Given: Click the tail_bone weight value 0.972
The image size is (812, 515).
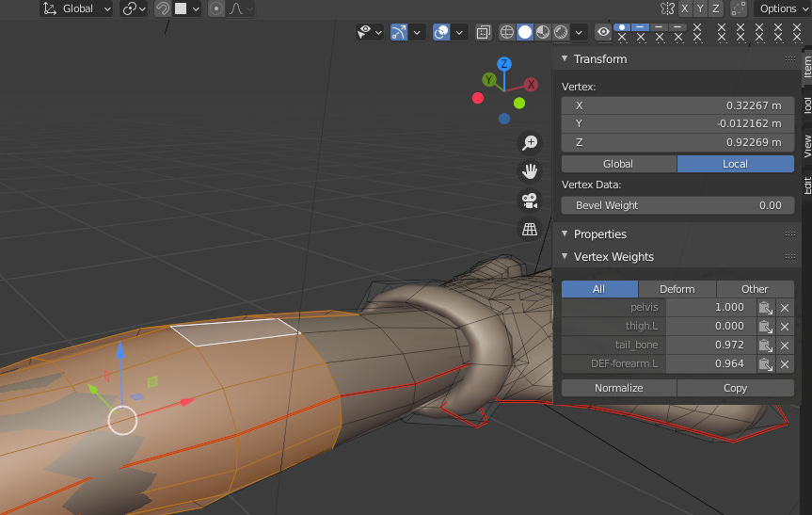Looking at the screenshot, I should 711,346.
